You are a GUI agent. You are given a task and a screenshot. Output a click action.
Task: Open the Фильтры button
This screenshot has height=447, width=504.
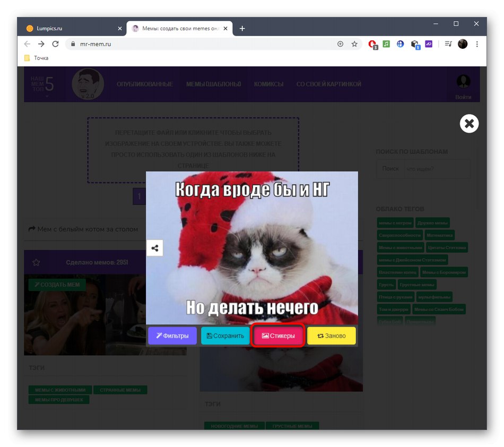coord(172,336)
